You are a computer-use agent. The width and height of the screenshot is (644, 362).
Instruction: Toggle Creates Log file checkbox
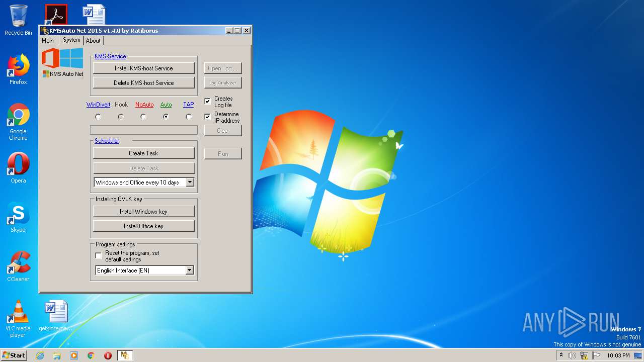pyautogui.click(x=207, y=102)
